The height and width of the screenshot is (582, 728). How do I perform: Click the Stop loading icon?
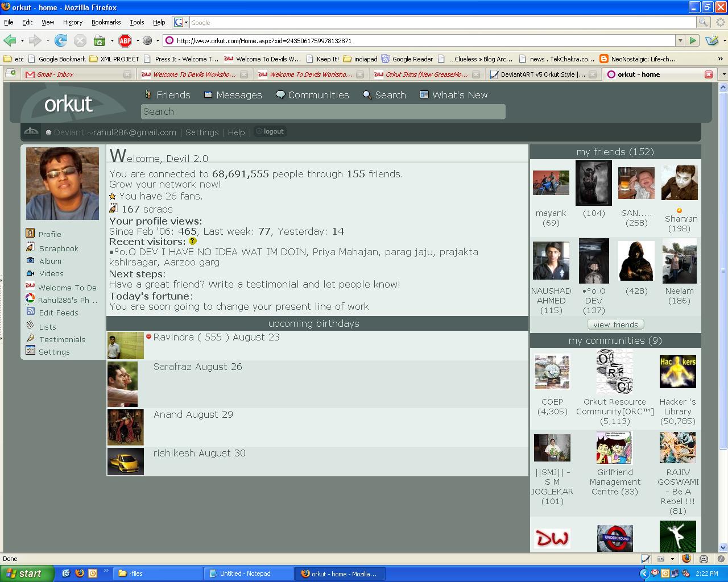(80, 40)
